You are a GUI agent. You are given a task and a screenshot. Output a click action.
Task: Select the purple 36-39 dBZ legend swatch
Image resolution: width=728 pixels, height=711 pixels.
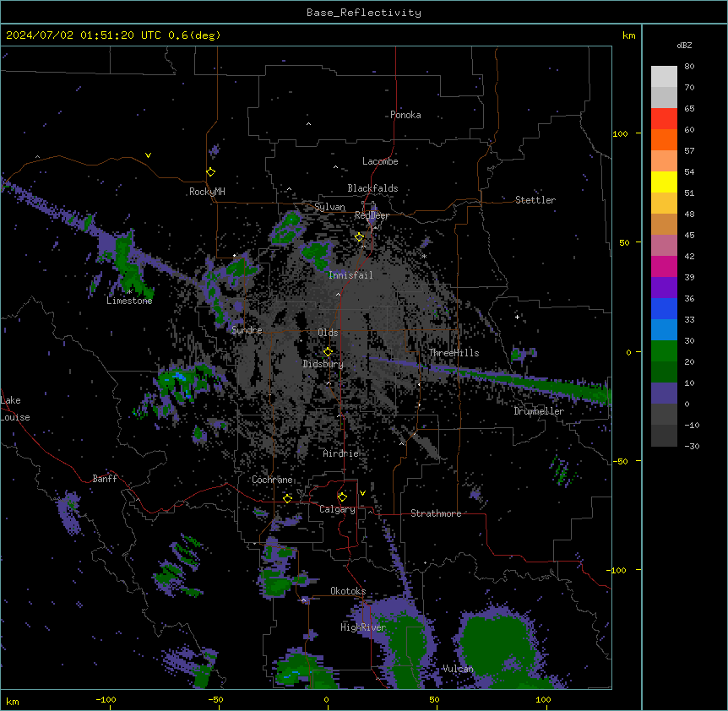pyautogui.click(x=664, y=287)
